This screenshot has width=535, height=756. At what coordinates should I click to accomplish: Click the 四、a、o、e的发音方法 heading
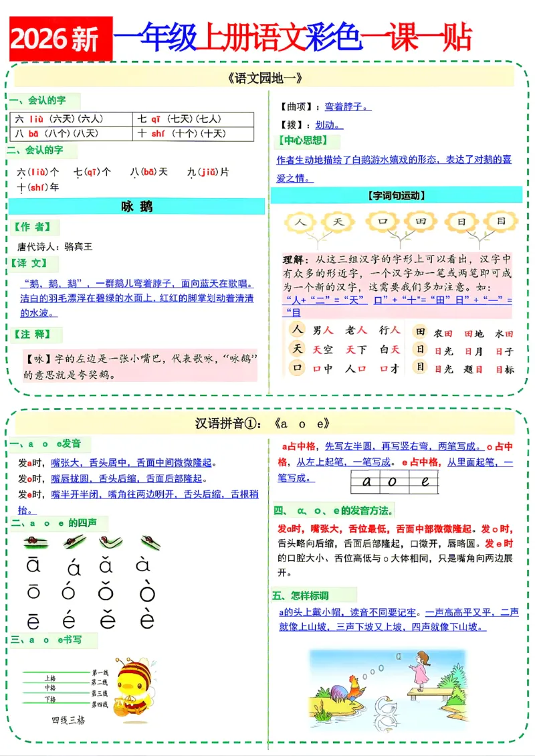[x=333, y=510]
